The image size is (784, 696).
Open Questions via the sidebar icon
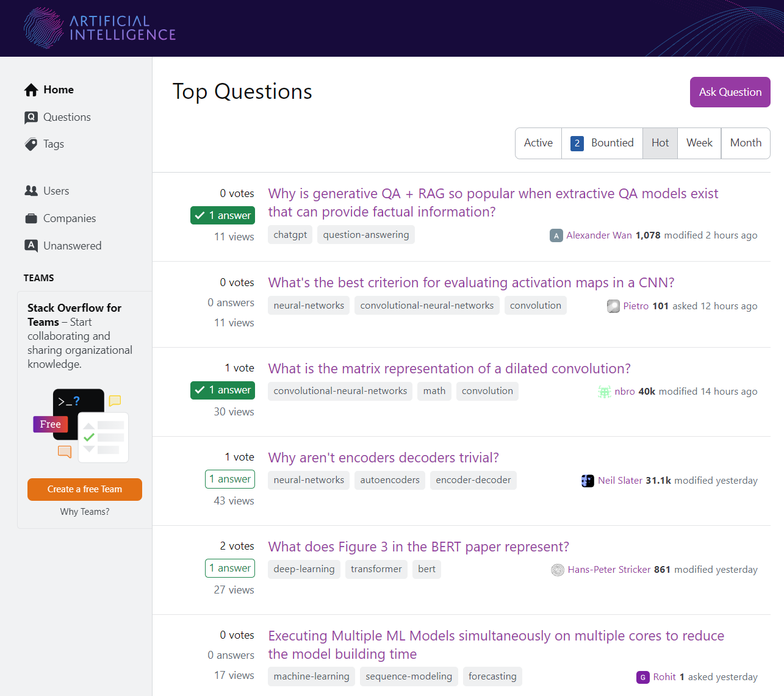pyautogui.click(x=31, y=117)
